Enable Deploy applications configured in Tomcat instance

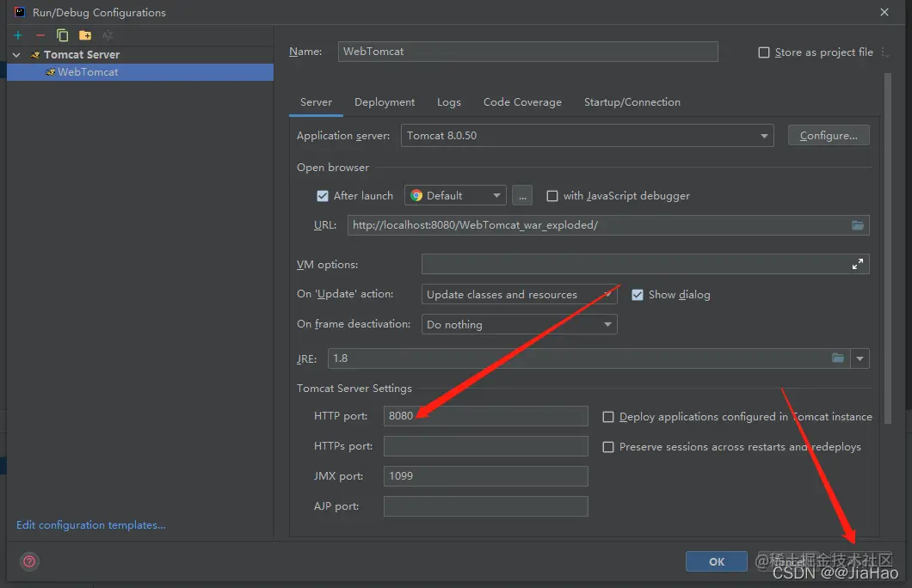coord(607,417)
